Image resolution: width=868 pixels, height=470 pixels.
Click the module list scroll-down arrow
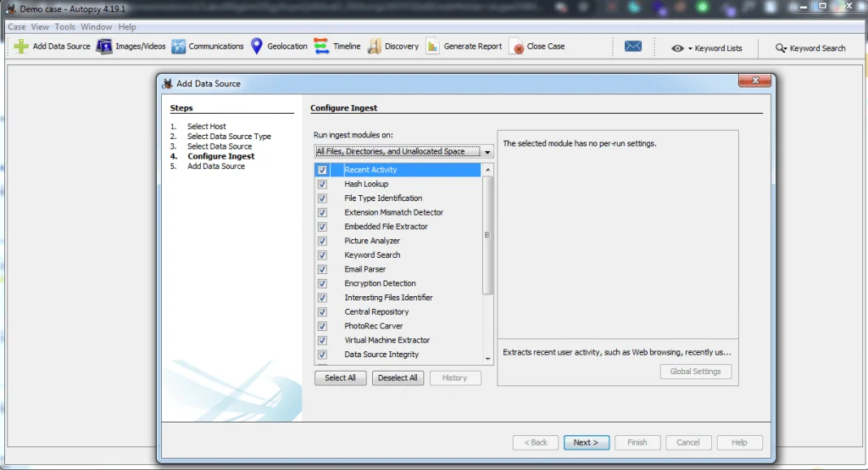point(487,359)
